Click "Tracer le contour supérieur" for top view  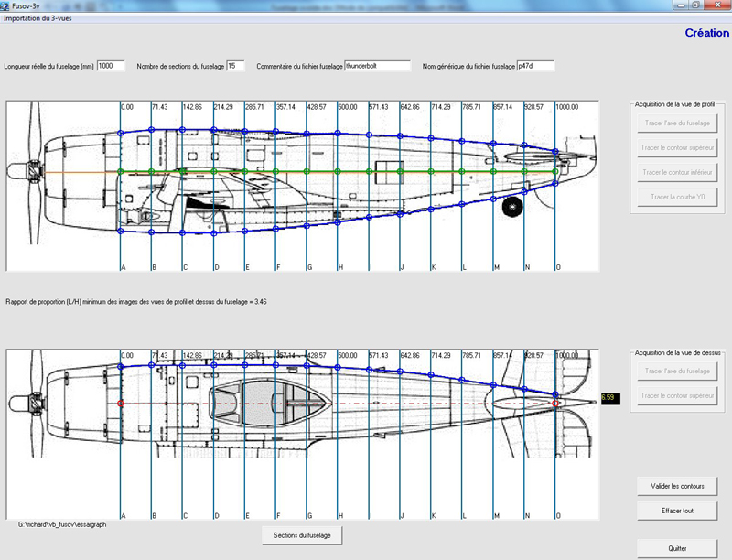pyautogui.click(x=677, y=395)
